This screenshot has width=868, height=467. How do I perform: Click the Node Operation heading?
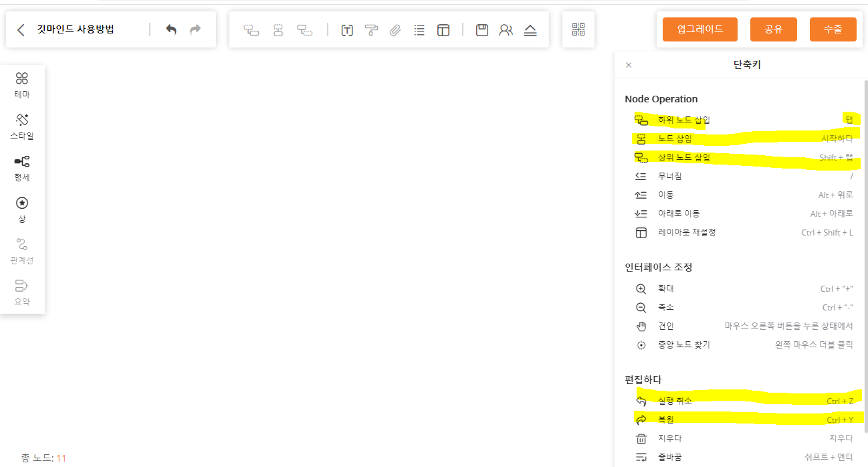[x=661, y=99]
